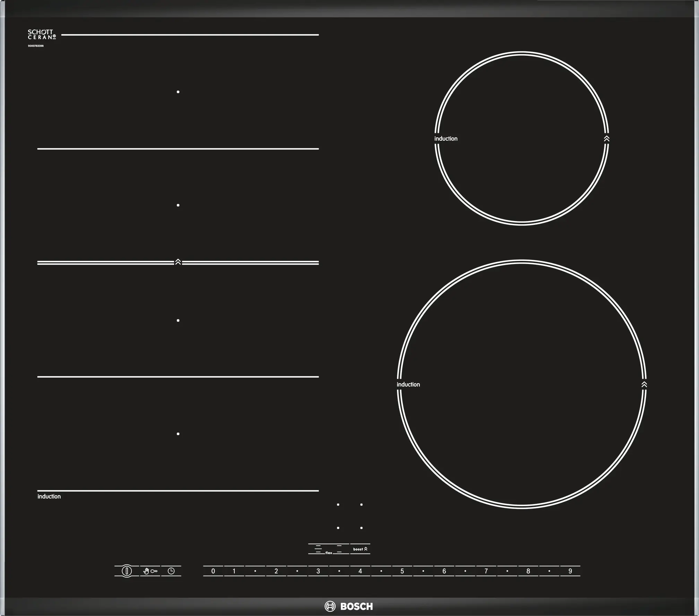Tap the half-step dot between 7 and 8

coord(507,571)
